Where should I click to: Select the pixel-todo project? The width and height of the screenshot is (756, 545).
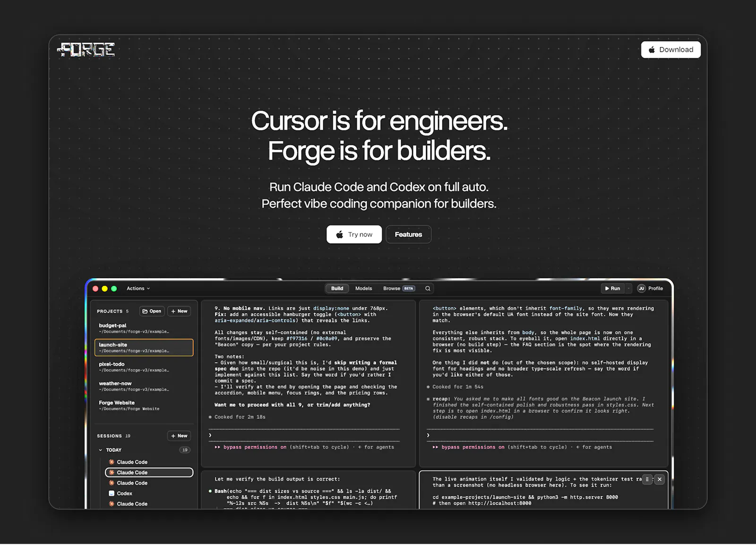[144, 367]
